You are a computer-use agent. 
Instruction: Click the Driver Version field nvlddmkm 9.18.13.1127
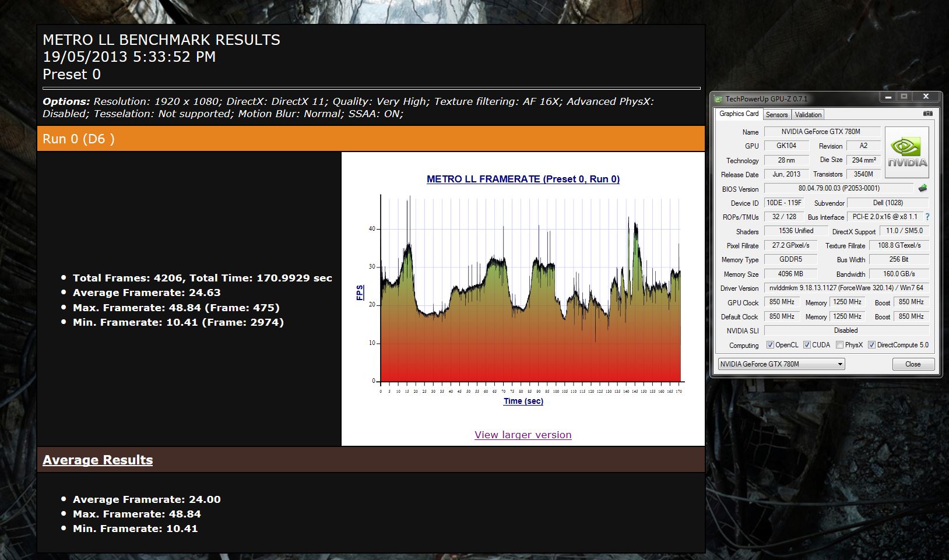pos(846,288)
